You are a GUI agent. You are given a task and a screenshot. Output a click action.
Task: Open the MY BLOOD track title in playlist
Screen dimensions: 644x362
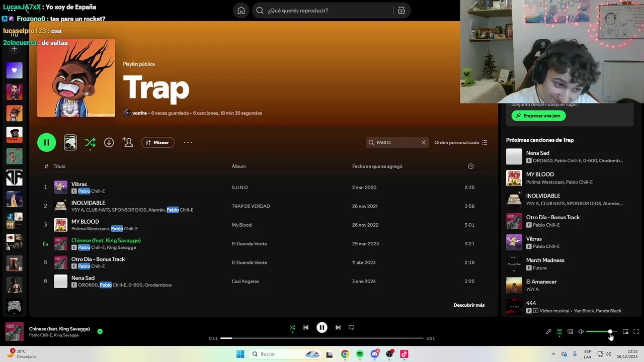click(85, 222)
